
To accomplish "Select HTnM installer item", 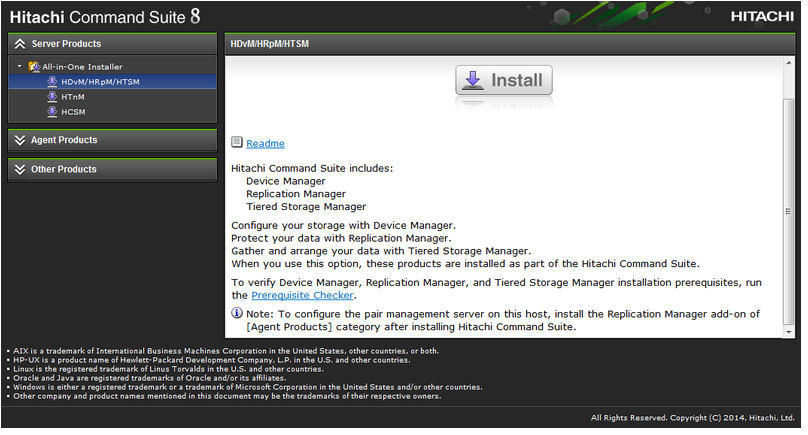I will pos(73,97).
